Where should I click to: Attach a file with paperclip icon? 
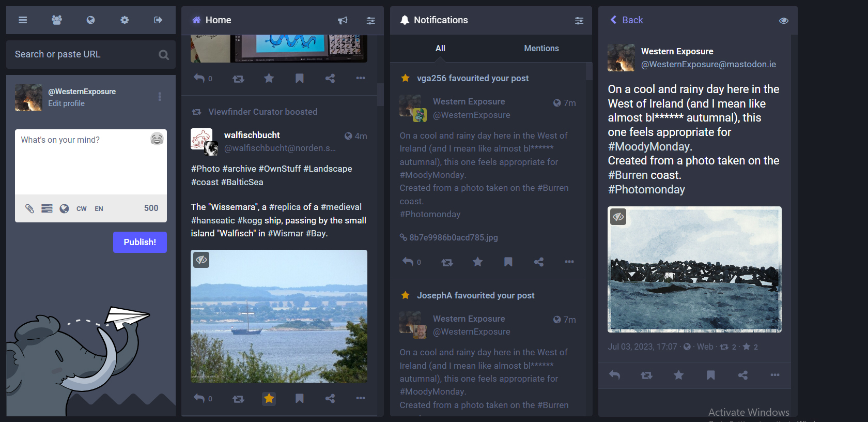[30, 208]
